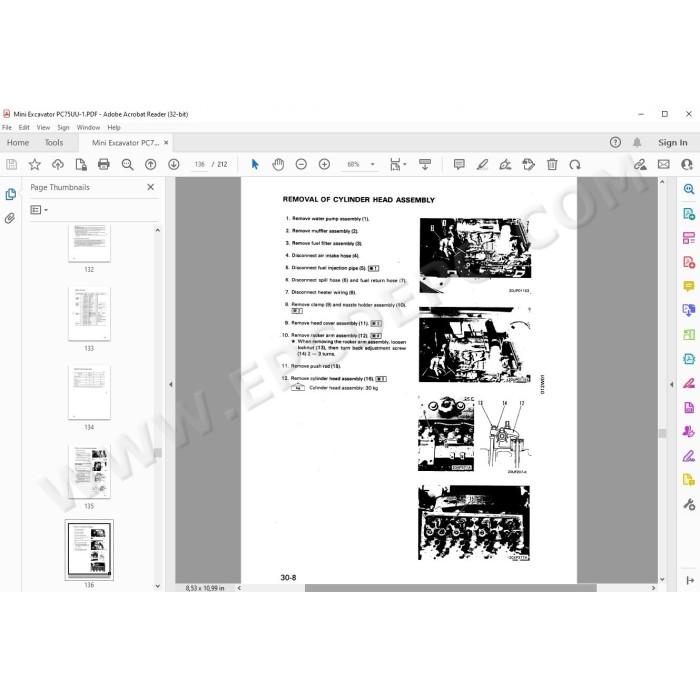Viewport: 700px width, 700px height.
Task: Rotate the page with the rotate icon
Action: click(x=575, y=164)
